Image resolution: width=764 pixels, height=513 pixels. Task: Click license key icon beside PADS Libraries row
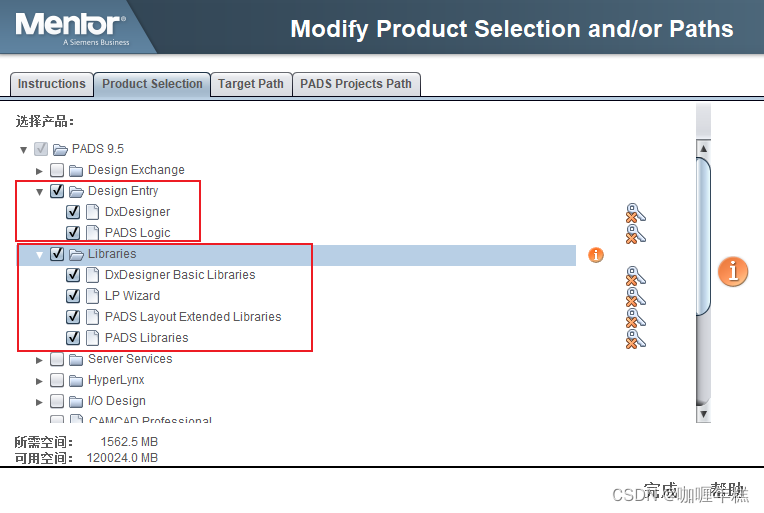[x=635, y=339]
